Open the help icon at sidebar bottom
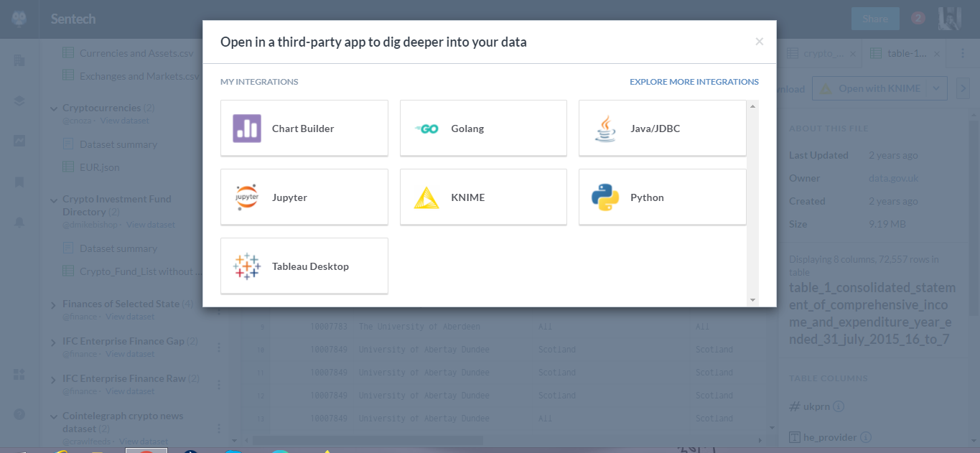Screen dimensions: 980x453 19,414
